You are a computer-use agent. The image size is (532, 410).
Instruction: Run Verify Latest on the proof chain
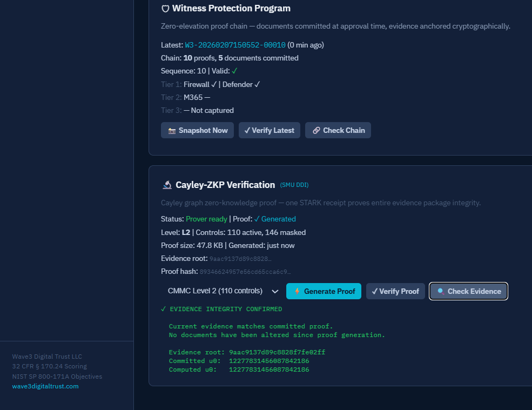pos(269,130)
